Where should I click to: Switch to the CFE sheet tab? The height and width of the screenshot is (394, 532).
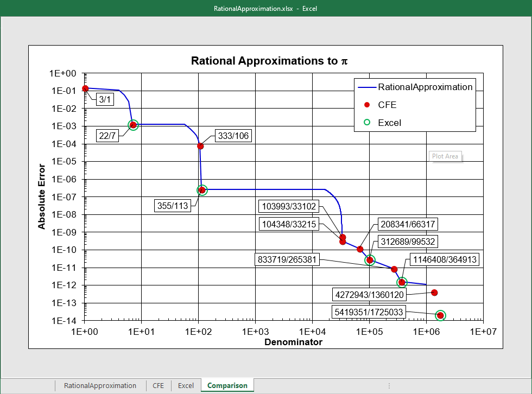158,385
